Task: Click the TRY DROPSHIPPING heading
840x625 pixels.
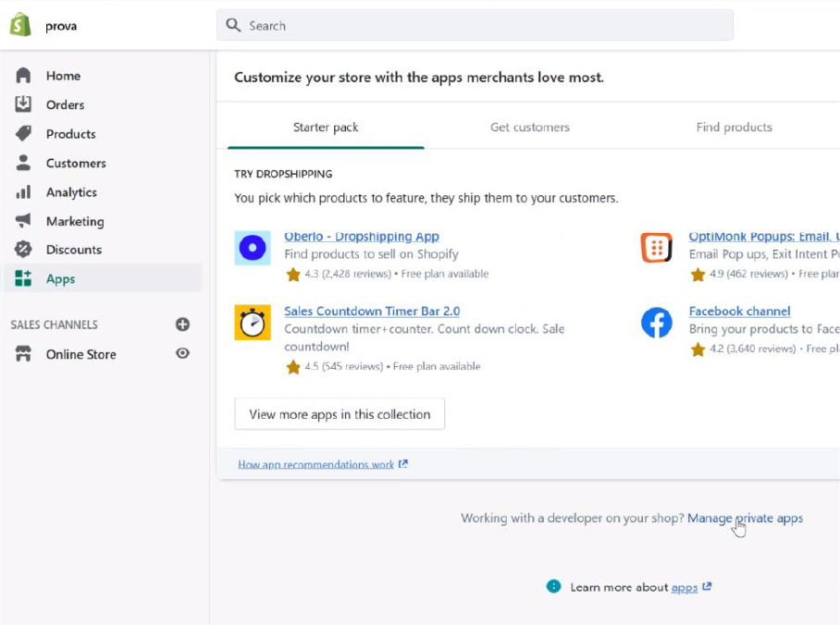Action: click(283, 174)
